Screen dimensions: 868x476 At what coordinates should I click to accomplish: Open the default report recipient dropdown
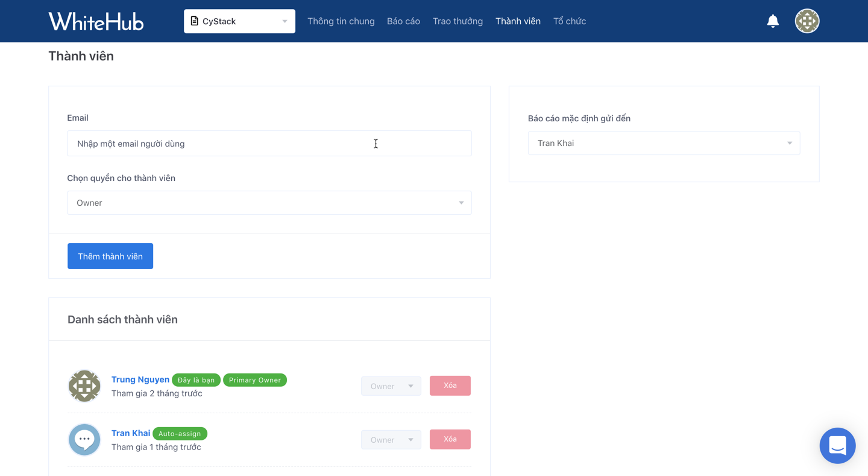[x=664, y=143]
